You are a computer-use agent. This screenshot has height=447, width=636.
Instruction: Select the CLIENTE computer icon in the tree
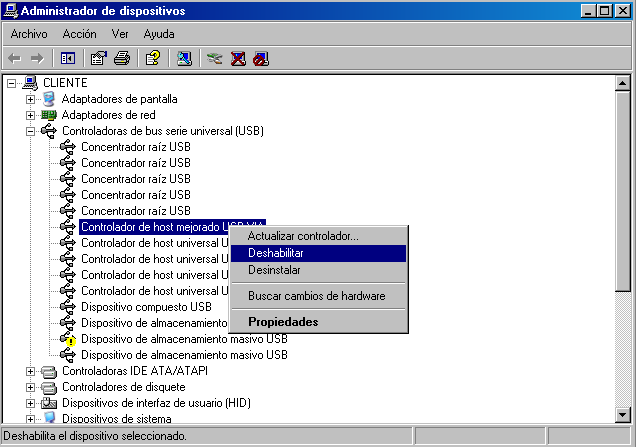tap(30, 83)
